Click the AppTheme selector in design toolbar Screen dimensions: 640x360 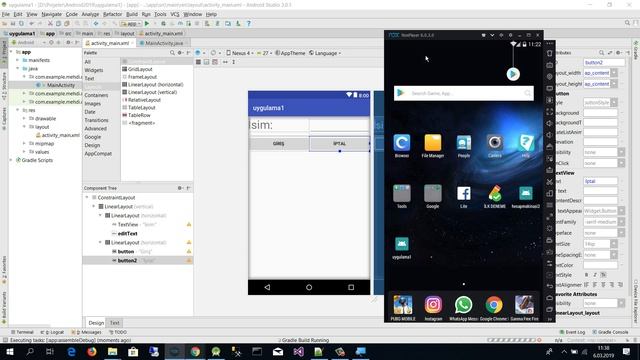[x=290, y=53]
